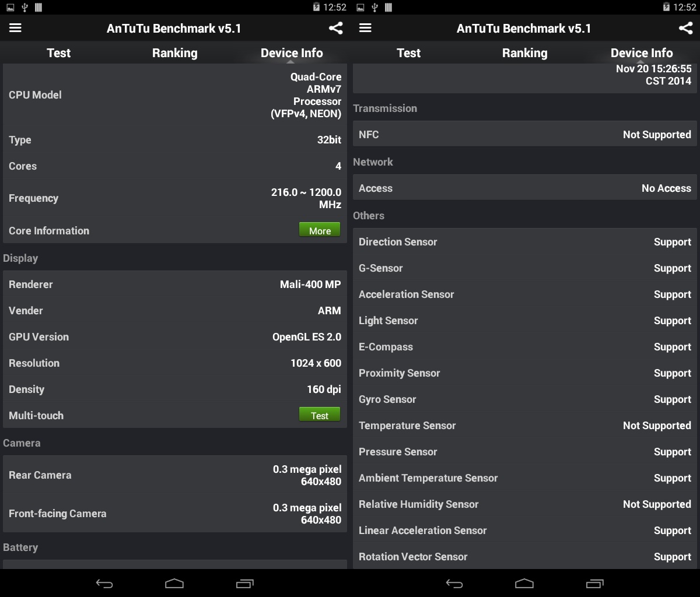The width and height of the screenshot is (700, 597).
Task: Select the Device Info tab on the CPU Model screen
Action: [x=292, y=53]
